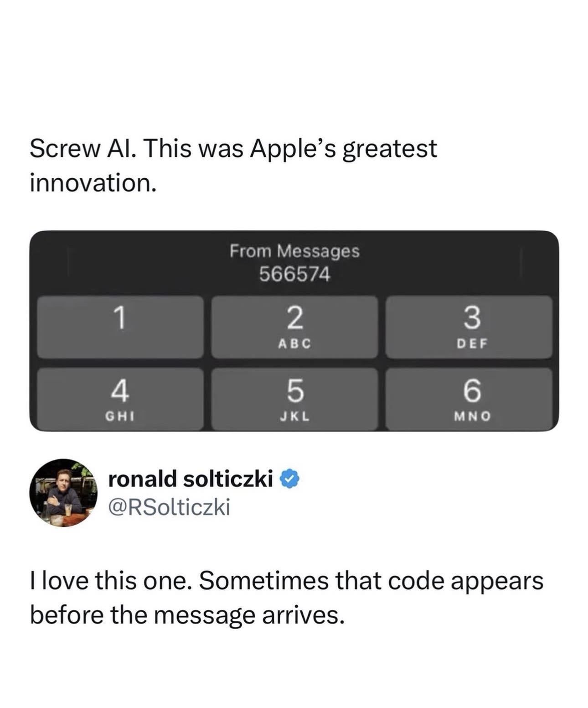Click the word "innovation." in the post

point(93,183)
